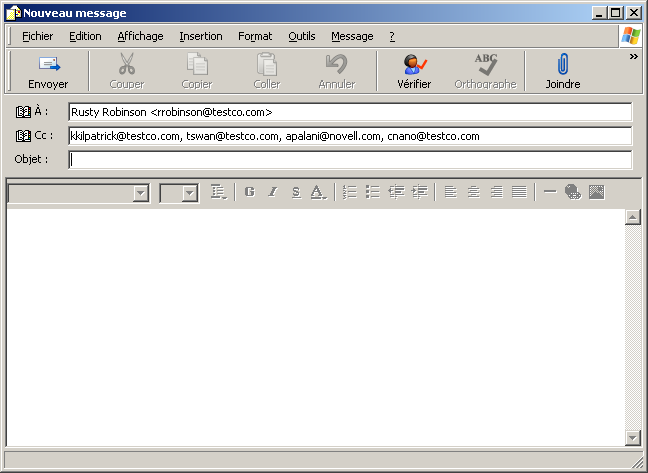Open the Message menu
The height and width of the screenshot is (473, 648).
(x=352, y=36)
